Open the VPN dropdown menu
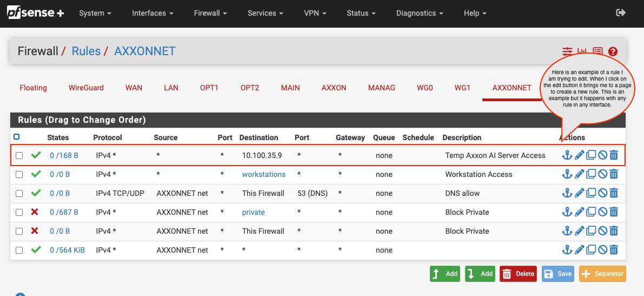This screenshot has height=296, width=644. click(x=315, y=13)
